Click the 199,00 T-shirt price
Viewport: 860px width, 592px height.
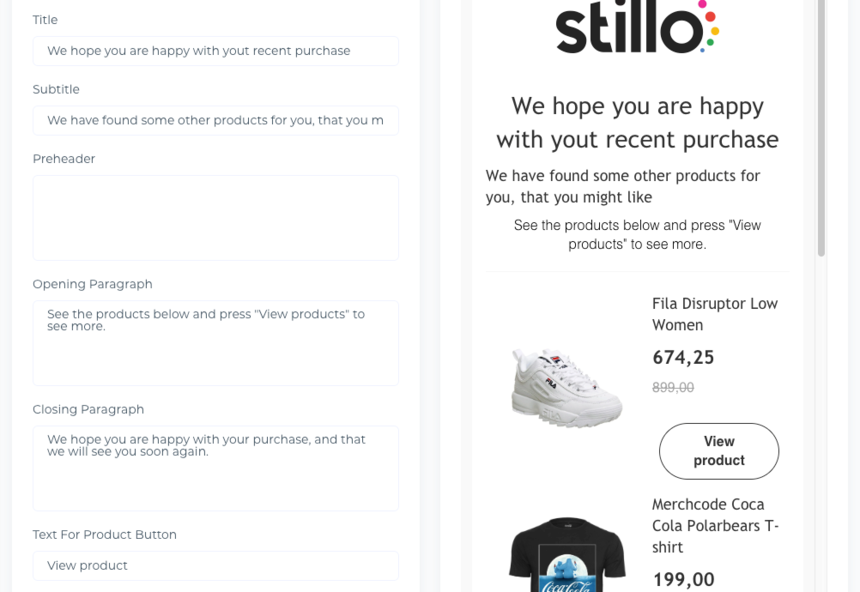pyautogui.click(x=683, y=579)
